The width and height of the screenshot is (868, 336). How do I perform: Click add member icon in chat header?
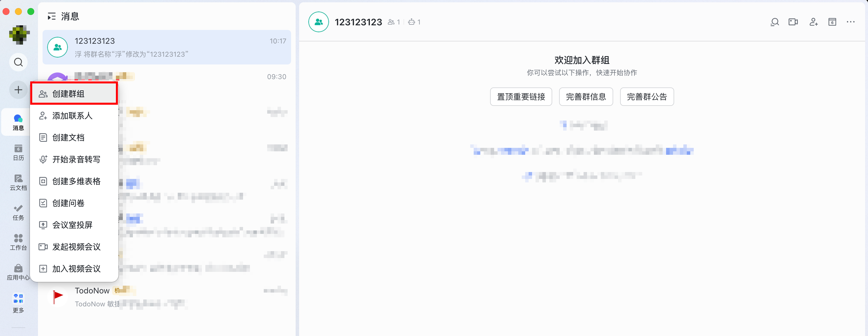point(813,22)
